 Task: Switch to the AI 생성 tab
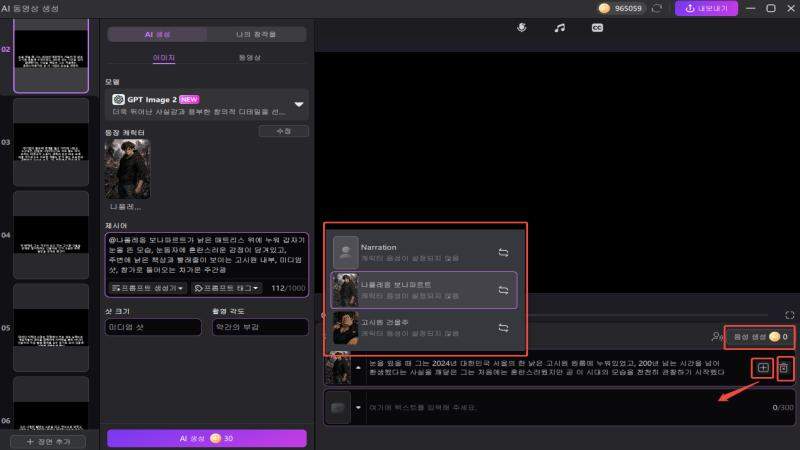157,35
